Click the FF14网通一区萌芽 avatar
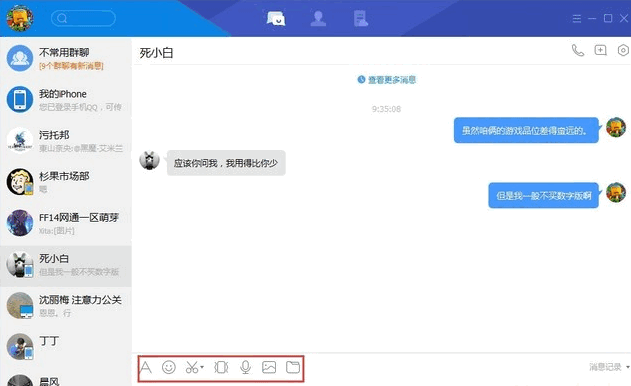 [x=20, y=223]
